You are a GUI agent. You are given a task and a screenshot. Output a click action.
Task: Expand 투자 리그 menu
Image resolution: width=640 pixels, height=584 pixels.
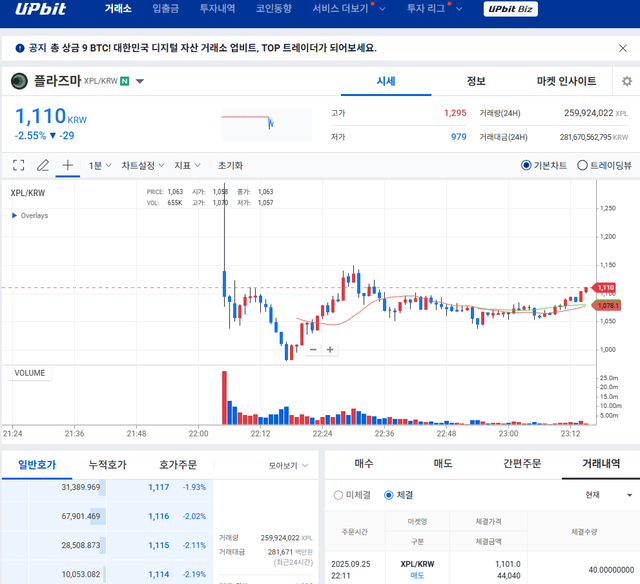pos(434,9)
